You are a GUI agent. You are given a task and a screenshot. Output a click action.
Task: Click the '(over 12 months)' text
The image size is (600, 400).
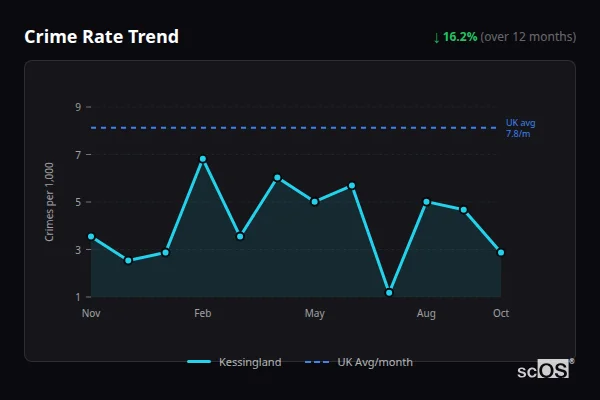pos(528,37)
